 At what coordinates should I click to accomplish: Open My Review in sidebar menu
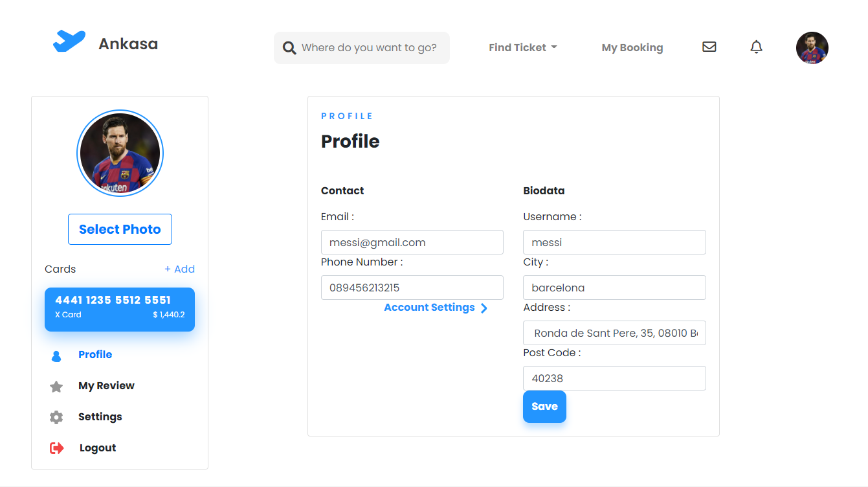106,385
